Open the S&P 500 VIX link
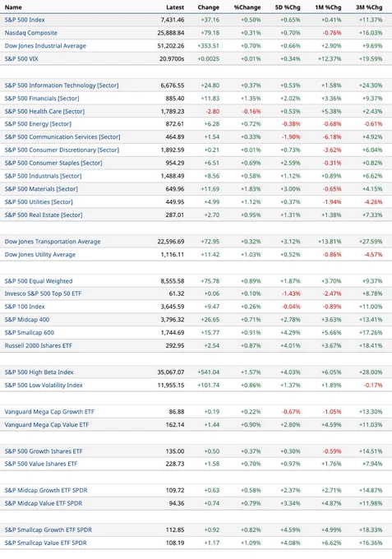This screenshot has height=559, width=392. [x=21, y=59]
